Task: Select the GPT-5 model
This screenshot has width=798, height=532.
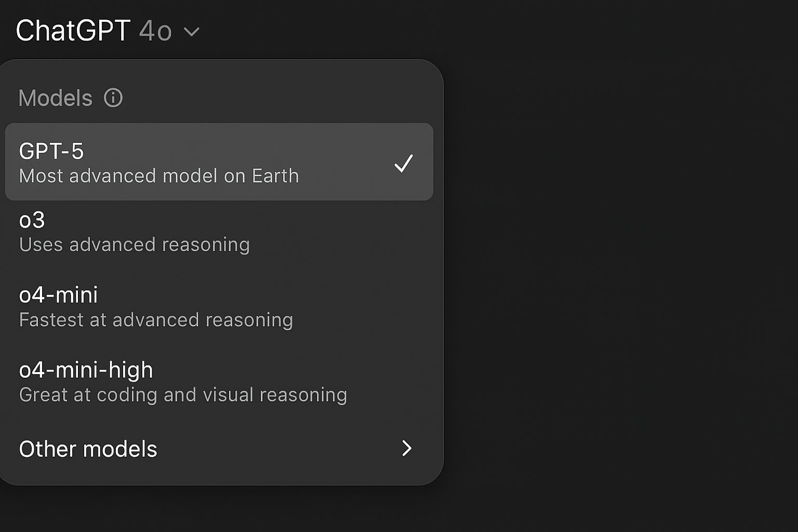Action: (219, 162)
